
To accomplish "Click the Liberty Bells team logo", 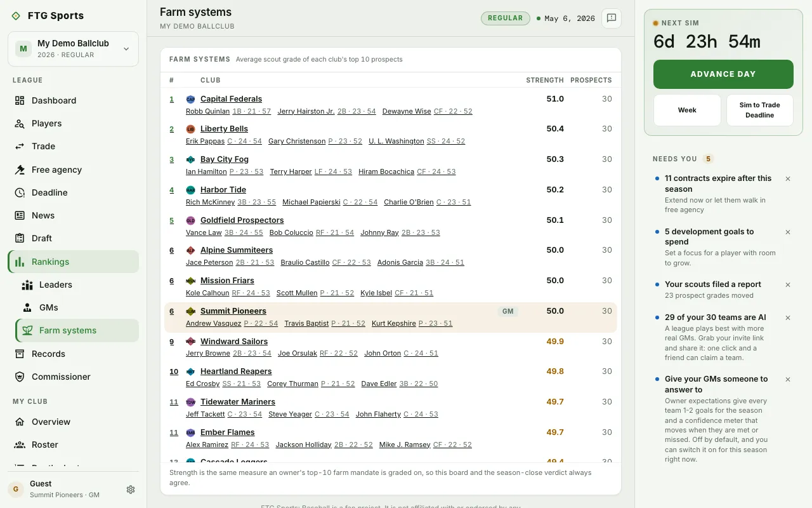I will point(190,130).
